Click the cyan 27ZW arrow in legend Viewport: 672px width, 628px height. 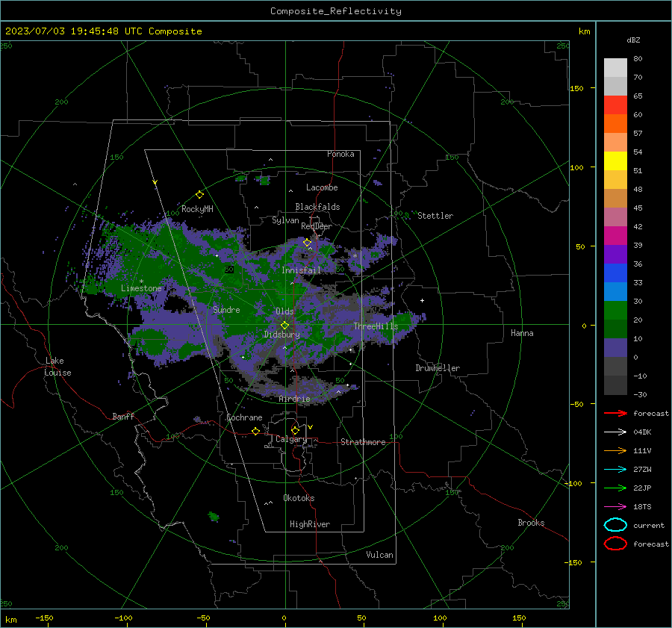615,470
